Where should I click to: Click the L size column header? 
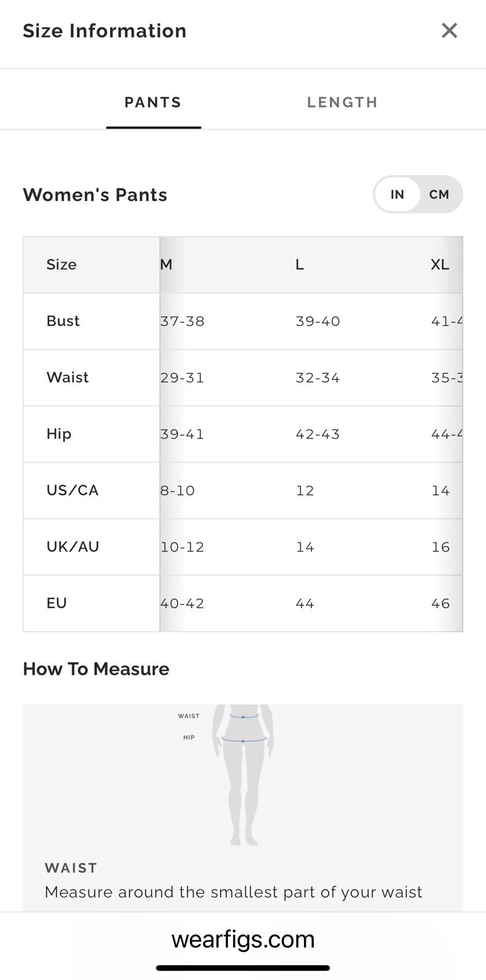[x=300, y=265]
